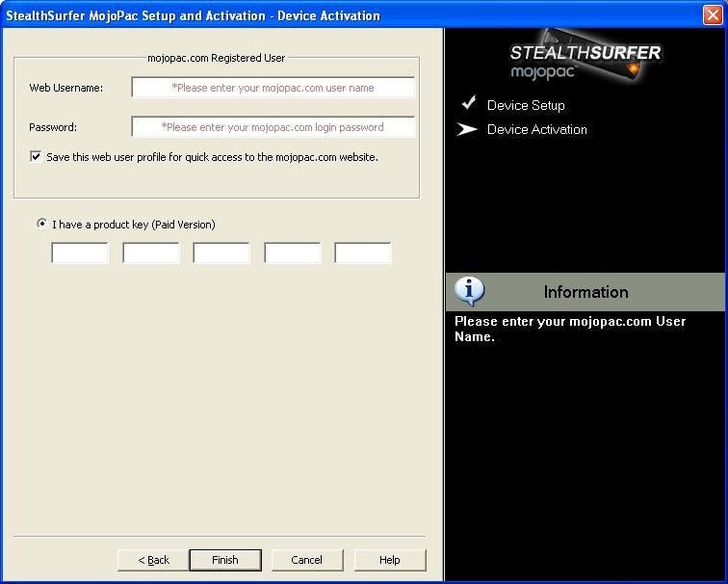This screenshot has height=584, width=728.
Task: Open Help for device activation
Action: pos(390,560)
